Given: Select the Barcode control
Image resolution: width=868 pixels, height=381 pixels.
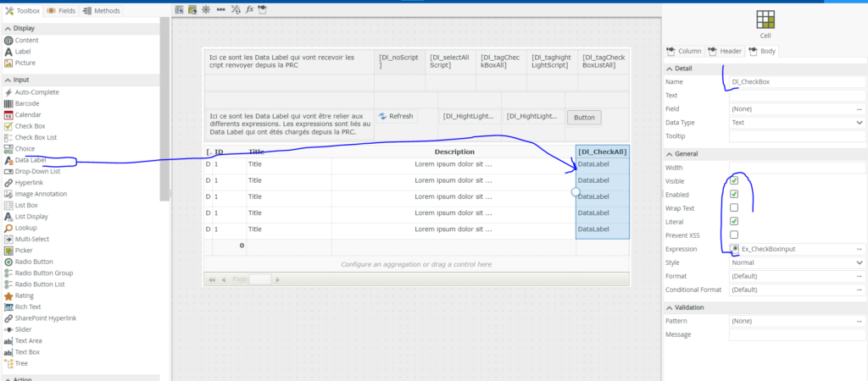Looking at the screenshot, I should click(21, 103).
